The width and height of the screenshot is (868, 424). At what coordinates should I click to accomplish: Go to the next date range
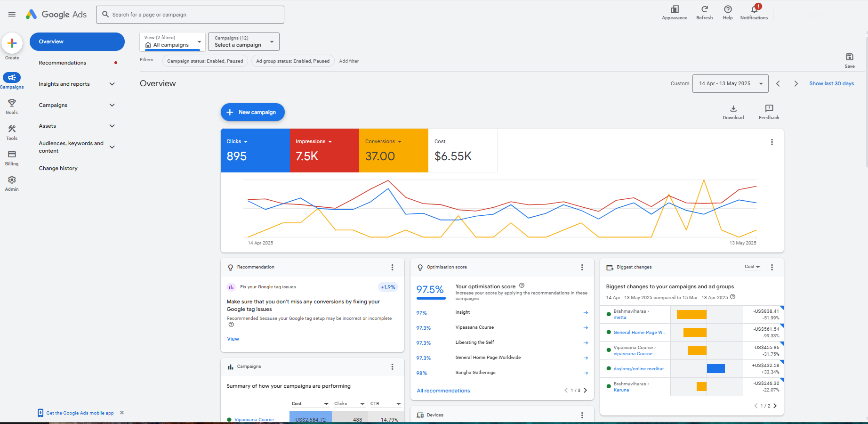pyautogui.click(x=796, y=83)
